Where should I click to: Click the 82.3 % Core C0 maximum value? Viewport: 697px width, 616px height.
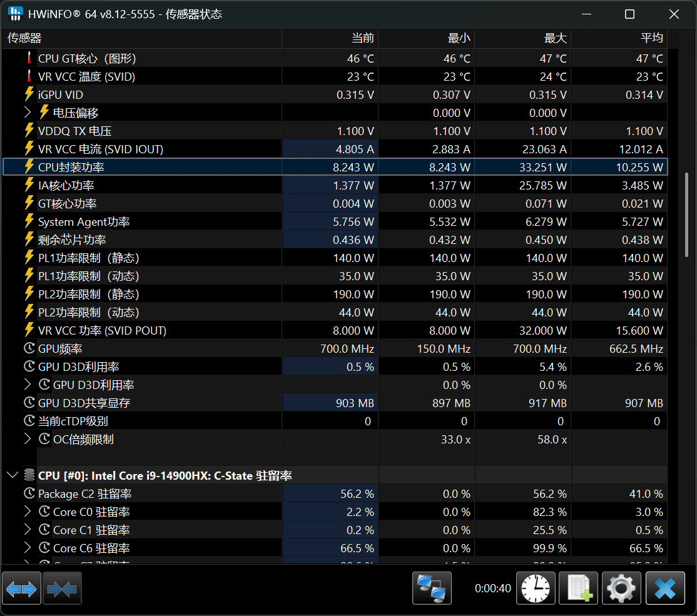pos(550,512)
